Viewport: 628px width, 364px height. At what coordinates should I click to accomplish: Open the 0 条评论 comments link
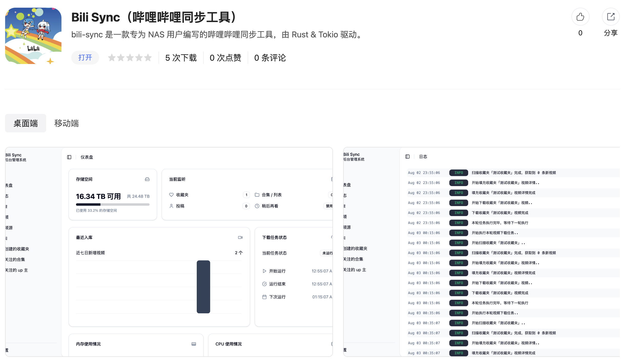[270, 58]
